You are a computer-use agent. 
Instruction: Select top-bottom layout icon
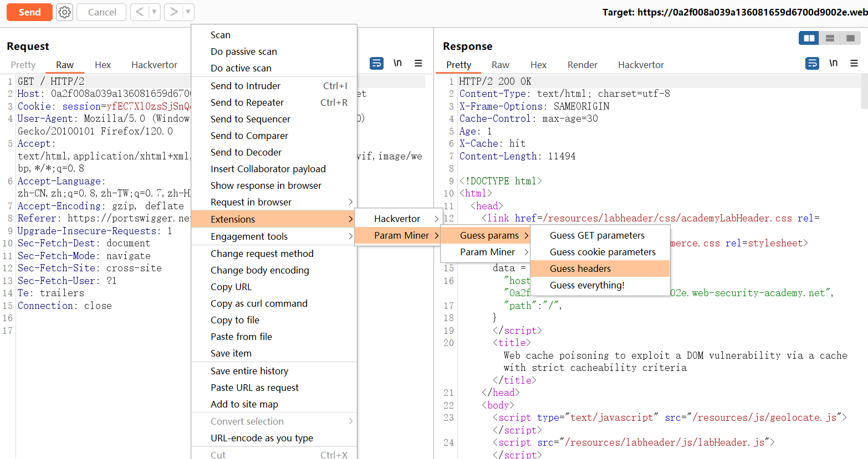(x=830, y=38)
